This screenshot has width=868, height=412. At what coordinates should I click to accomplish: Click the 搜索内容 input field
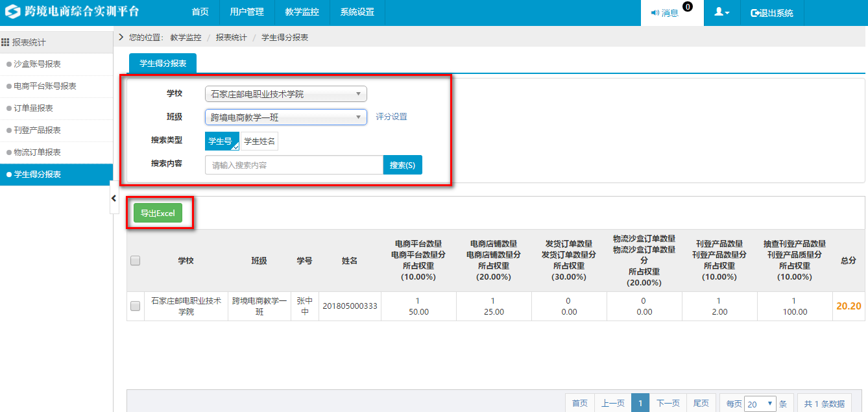tap(293, 165)
